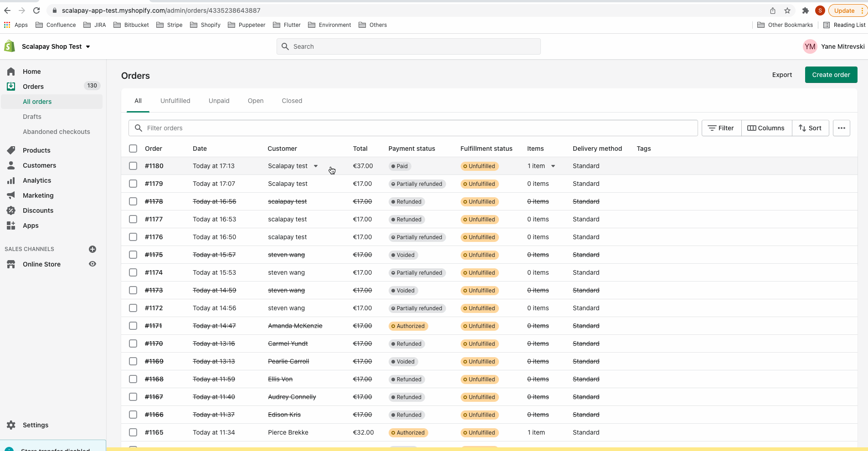The height and width of the screenshot is (451, 868).
Task: Switch to the Unfulfilled tab
Action: 175,101
